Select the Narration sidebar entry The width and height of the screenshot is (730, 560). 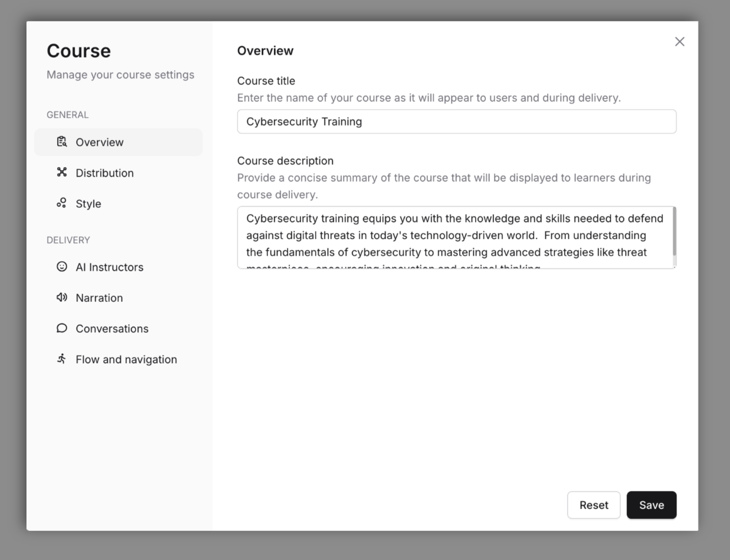pyautogui.click(x=99, y=297)
